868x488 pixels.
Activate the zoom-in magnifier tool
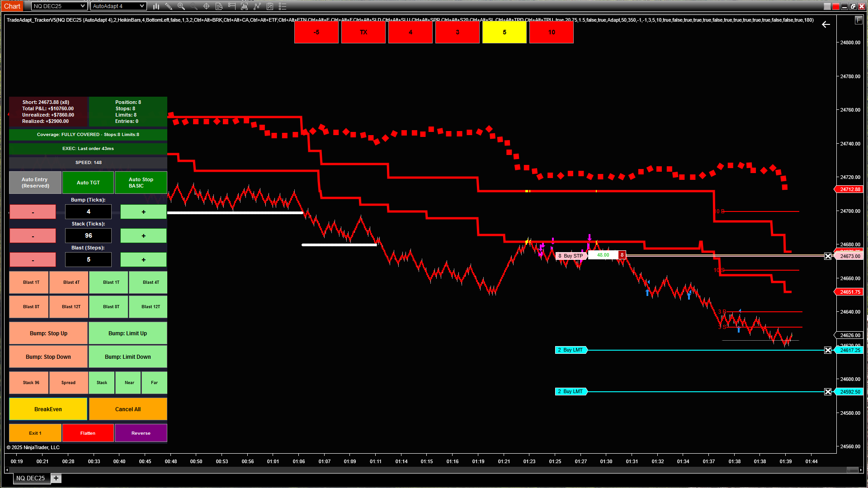click(x=181, y=6)
